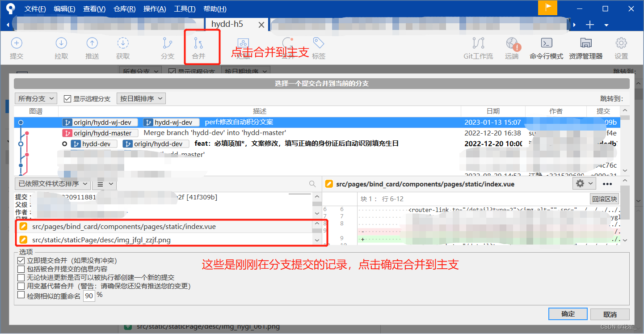This screenshot has height=334, width=644.
Task: Open 已依照文件状态排序 sort dropdown
Action: coord(52,184)
